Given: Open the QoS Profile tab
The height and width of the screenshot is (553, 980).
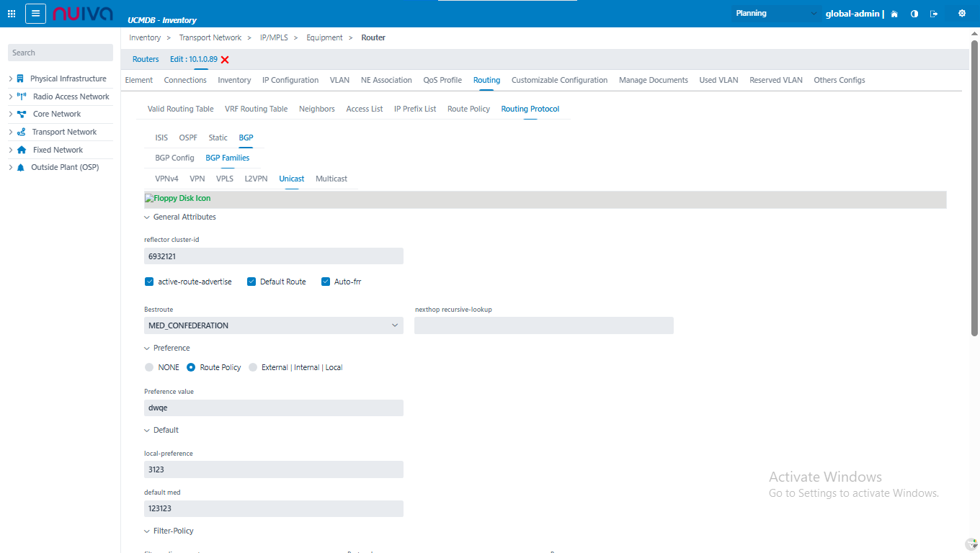Looking at the screenshot, I should coord(442,80).
